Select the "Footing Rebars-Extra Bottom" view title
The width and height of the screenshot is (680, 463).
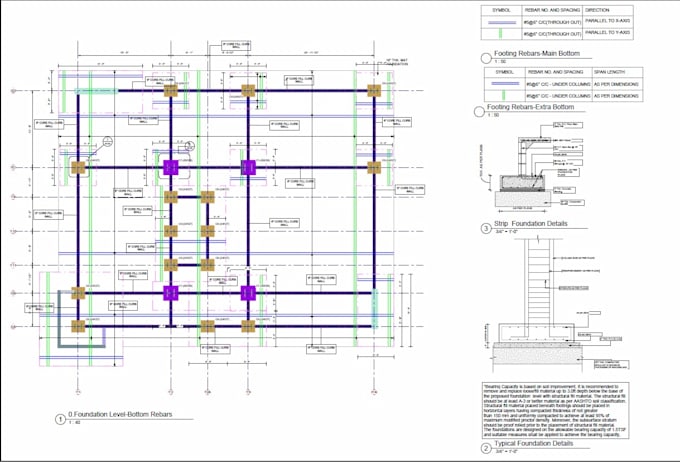(530, 107)
